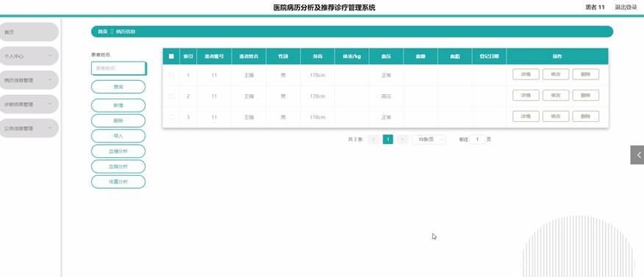The width and height of the screenshot is (644, 277).
Task: Click 退出登录 logout link
Action: point(626,7)
